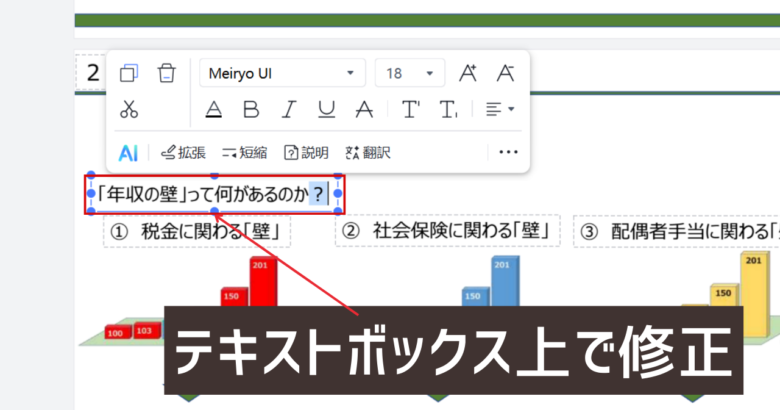Viewport: 780px width, 410px height.
Task: Click the scissors cut icon
Action: (129, 109)
